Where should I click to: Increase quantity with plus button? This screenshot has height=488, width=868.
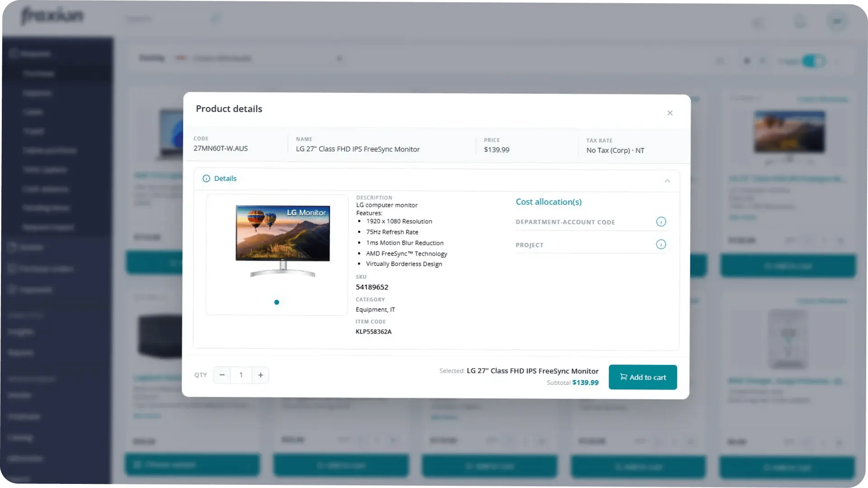coord(260,375)
